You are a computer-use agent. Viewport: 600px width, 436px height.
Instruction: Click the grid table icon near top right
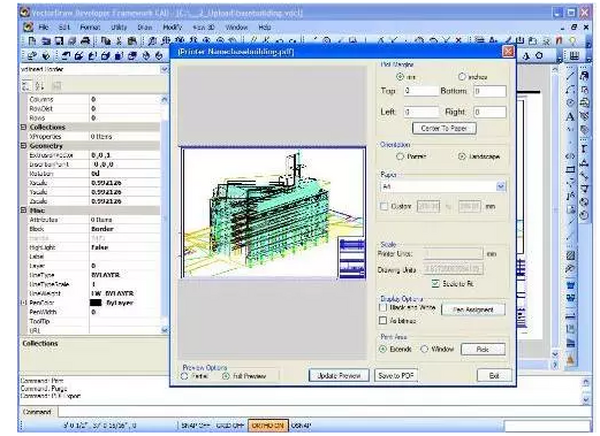pos(574,56)
